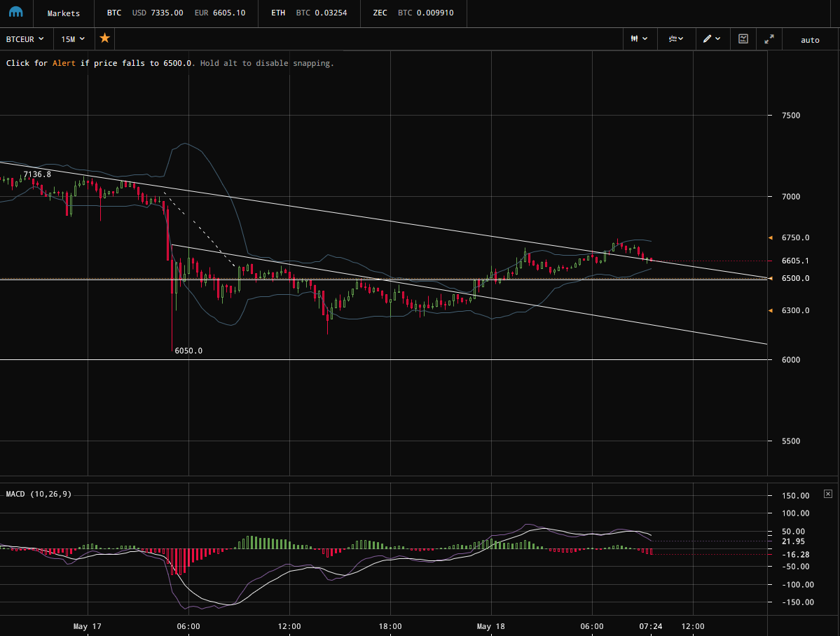Click the chart snapshot icon
The height and width of the screenshot is (636, 840).
pyautogui.click(x=743, y=39)
